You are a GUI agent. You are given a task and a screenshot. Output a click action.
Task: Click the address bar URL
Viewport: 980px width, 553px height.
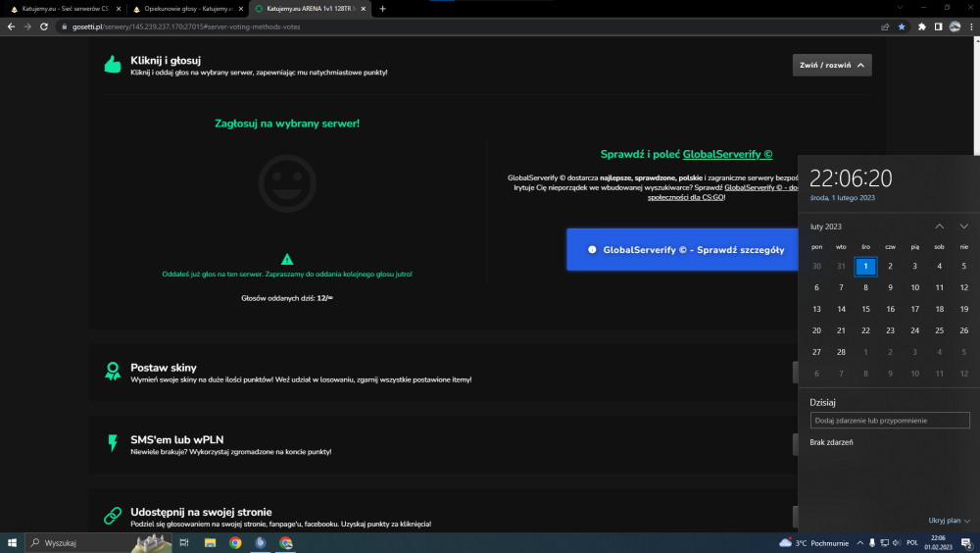[186, 26]
